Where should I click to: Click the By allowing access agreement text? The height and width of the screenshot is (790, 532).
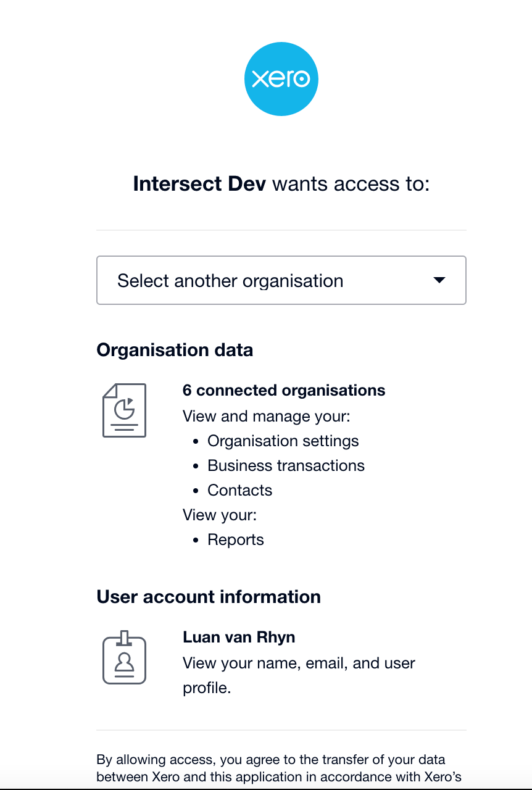pos(279,768)
